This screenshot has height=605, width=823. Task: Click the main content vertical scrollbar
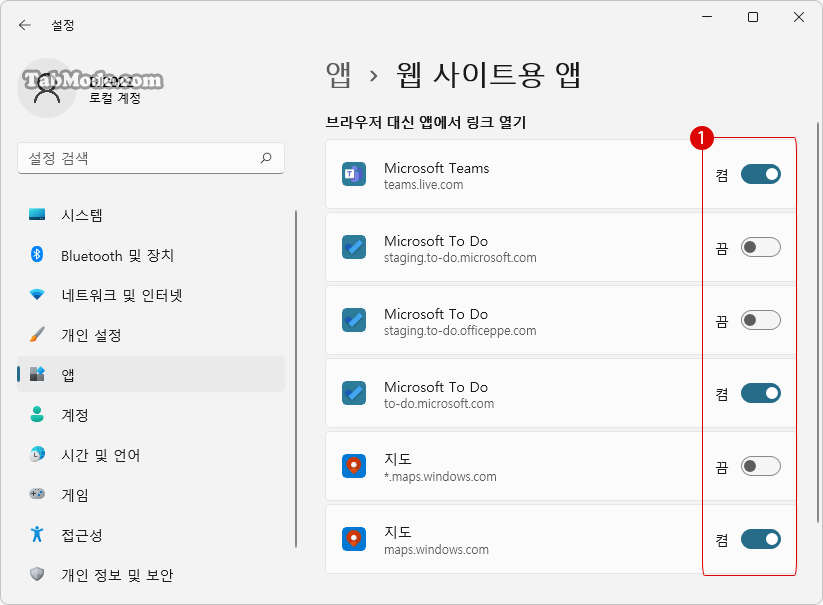click(818, 322)
